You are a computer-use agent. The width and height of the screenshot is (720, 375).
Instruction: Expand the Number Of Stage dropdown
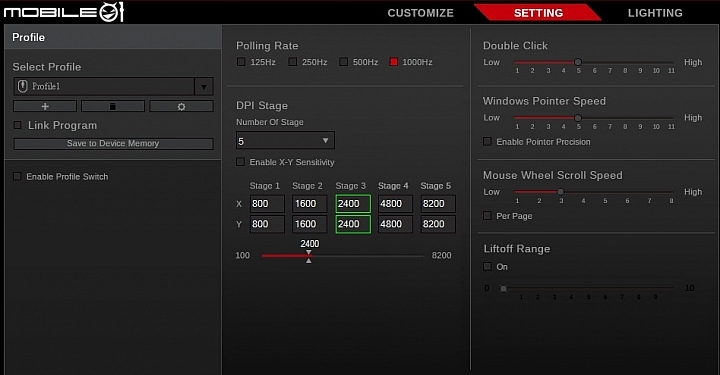[285, 140]
